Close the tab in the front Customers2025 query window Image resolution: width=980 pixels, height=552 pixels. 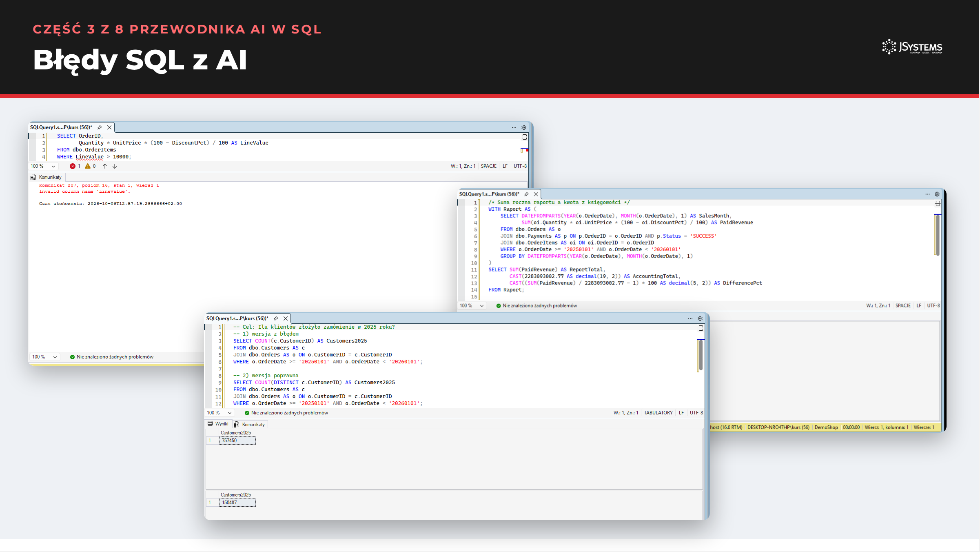(286, 318)
